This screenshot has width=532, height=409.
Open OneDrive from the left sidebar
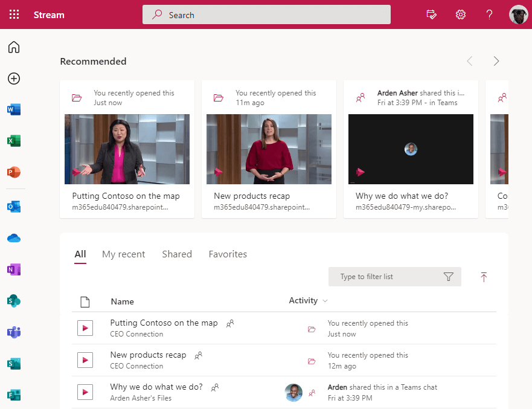(x=13, y=237)
